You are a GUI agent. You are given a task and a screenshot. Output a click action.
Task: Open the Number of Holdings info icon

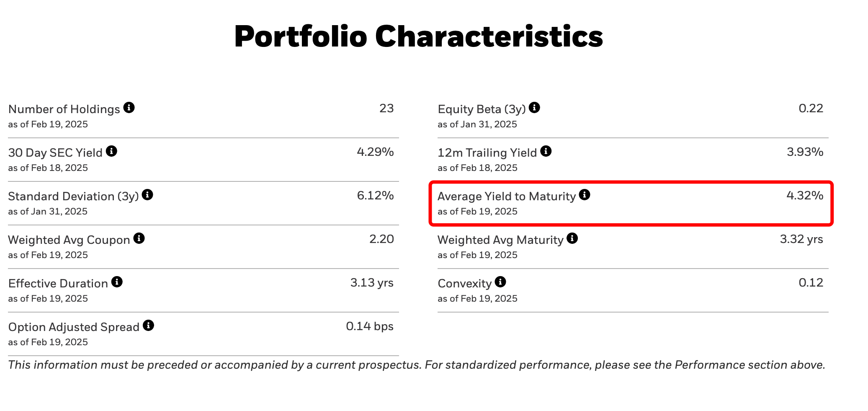129,108
